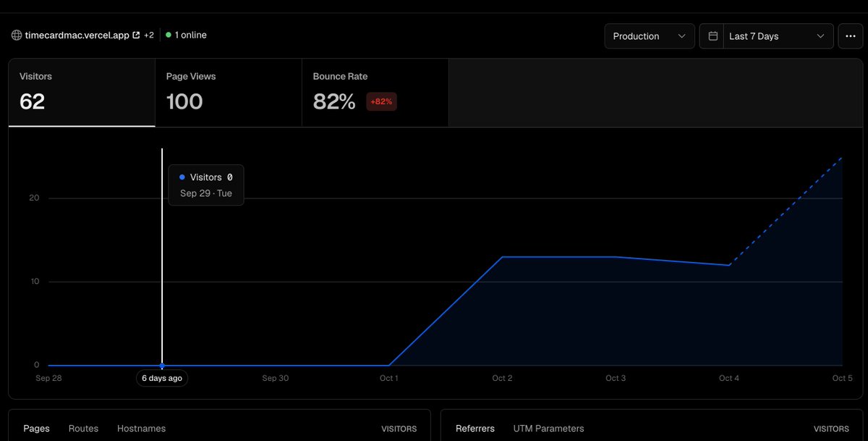Click the Visitors 0 chart tooltip
Screen dimensions: 868x441
pos(206,185)
